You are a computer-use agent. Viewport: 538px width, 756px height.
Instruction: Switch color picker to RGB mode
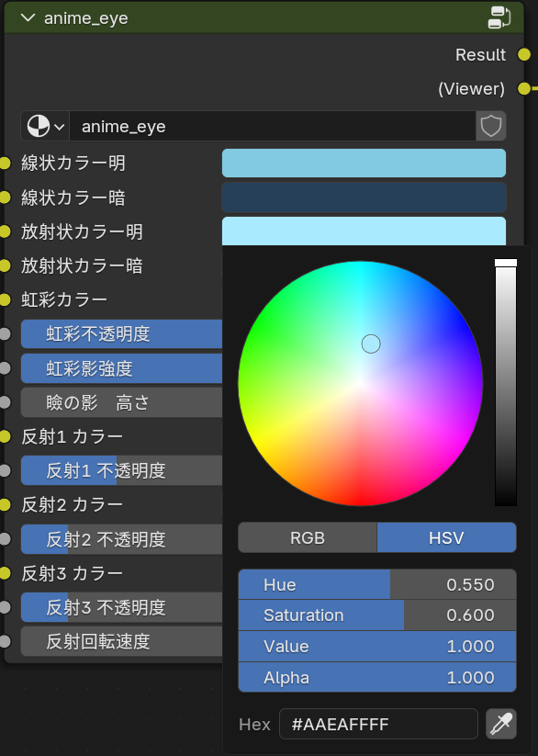coord(308,537)
